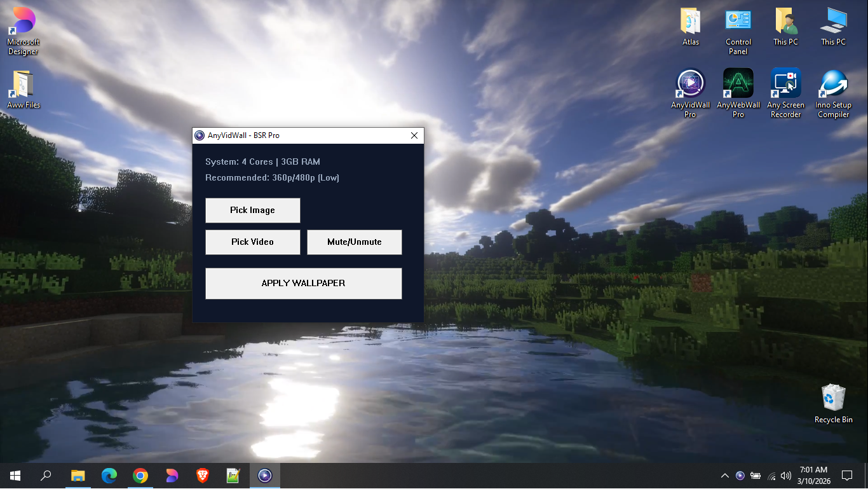Click the APPLY WALLPAPER button

pos(303,283)
